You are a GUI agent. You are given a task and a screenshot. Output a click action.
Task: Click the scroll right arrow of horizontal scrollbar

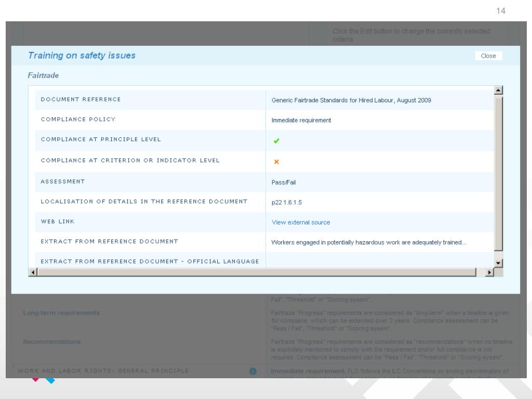tap(489, 272)
